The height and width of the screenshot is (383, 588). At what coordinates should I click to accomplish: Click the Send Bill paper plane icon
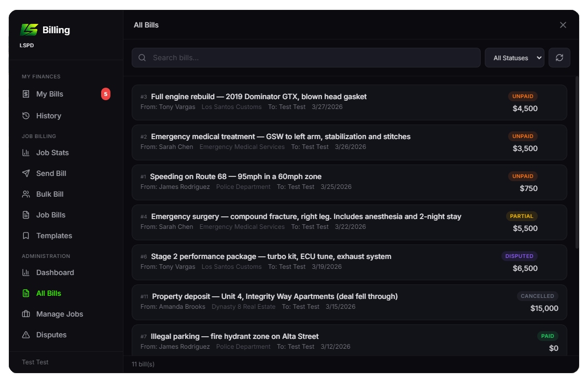coord(26,173)
